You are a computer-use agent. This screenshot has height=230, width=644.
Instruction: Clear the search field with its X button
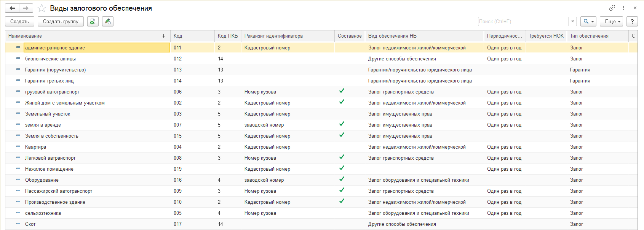[x=572, y=22]
